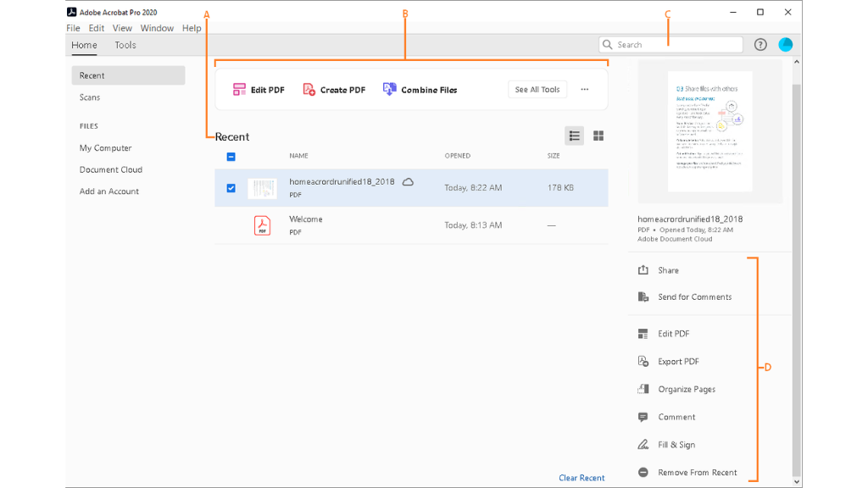The image size is (868, 488).
Task: Click the homeacrordrunified18_2018 row thumbnail
Action: point(262,188)
